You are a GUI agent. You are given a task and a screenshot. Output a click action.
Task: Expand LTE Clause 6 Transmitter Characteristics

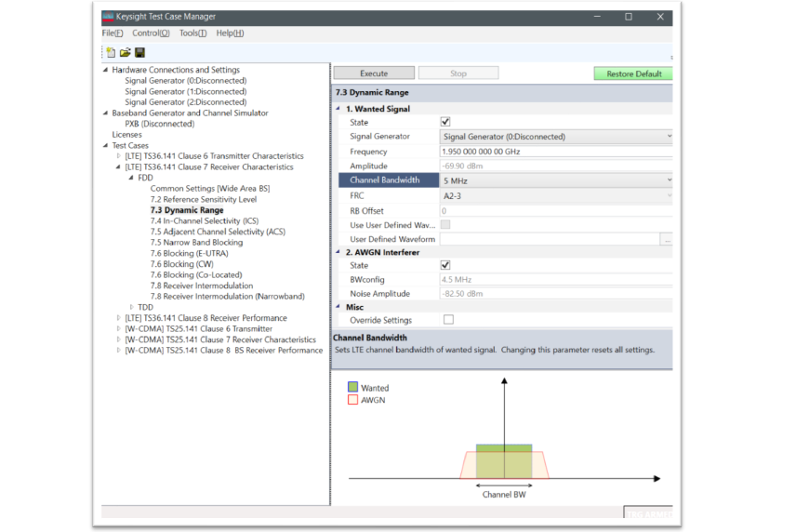(119, 156)
